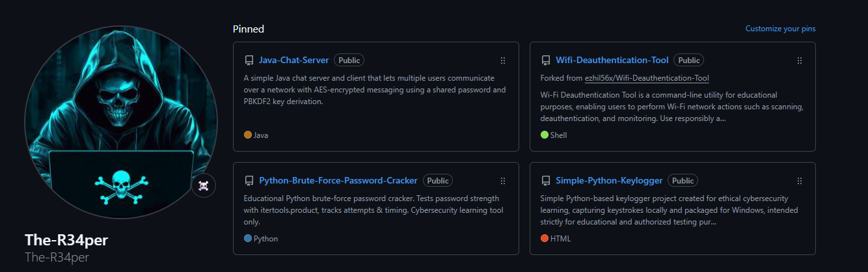This screenshot has width=868, height=272.
Task: Grab the drag handle on Wifi-Deauthentication-Tool card
Action: [x=800, y=61]
